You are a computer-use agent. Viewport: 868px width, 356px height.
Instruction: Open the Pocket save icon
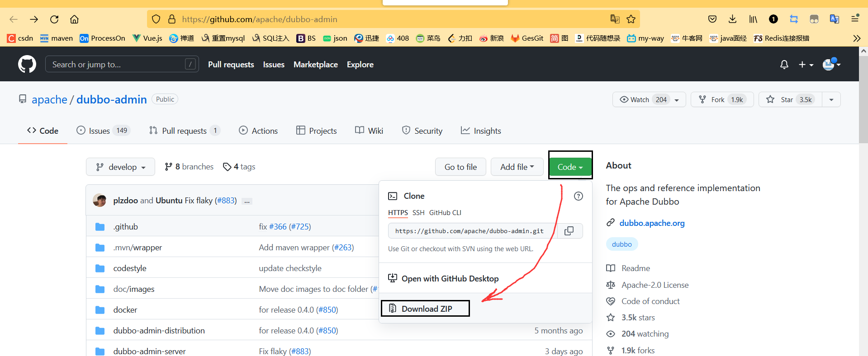point(712,19)
